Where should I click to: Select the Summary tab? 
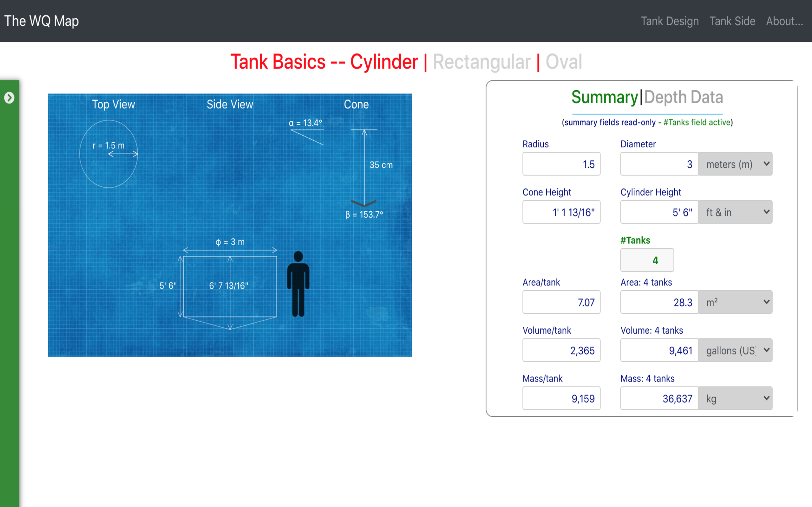pos(604,97)
